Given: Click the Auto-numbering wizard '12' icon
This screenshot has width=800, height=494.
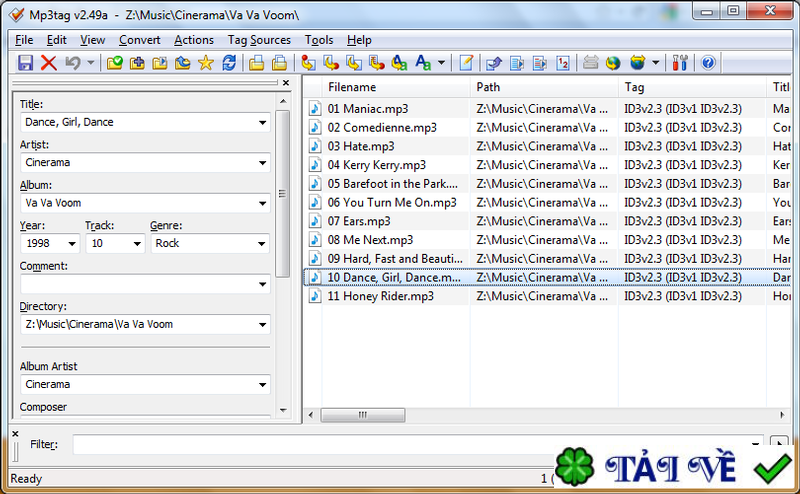Looking at the screenshot, I should point(563,63).
